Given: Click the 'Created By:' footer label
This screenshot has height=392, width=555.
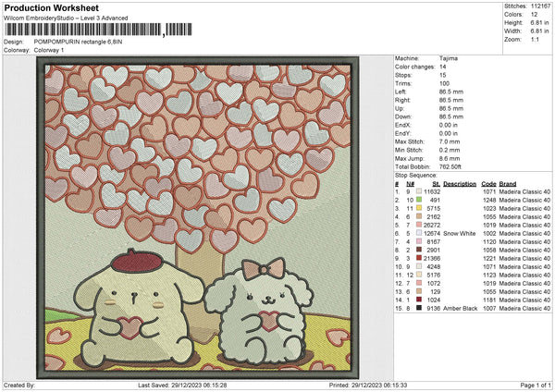Looking at the screenshot, I should [x=19, y=385].
